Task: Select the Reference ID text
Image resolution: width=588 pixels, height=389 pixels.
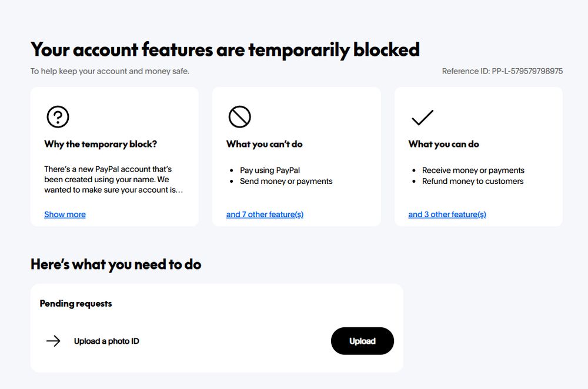Action: pos(503,71)
